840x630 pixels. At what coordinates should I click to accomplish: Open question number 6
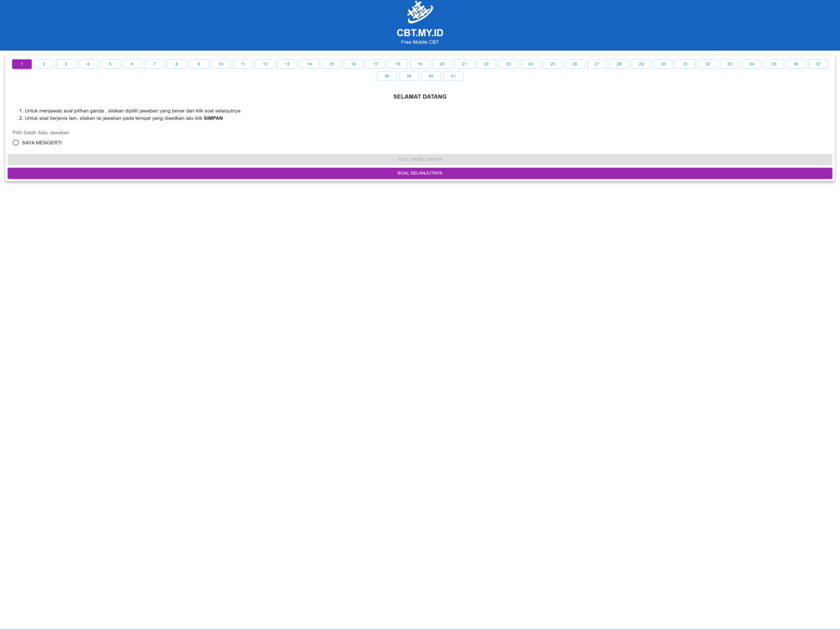coord(133,64)
